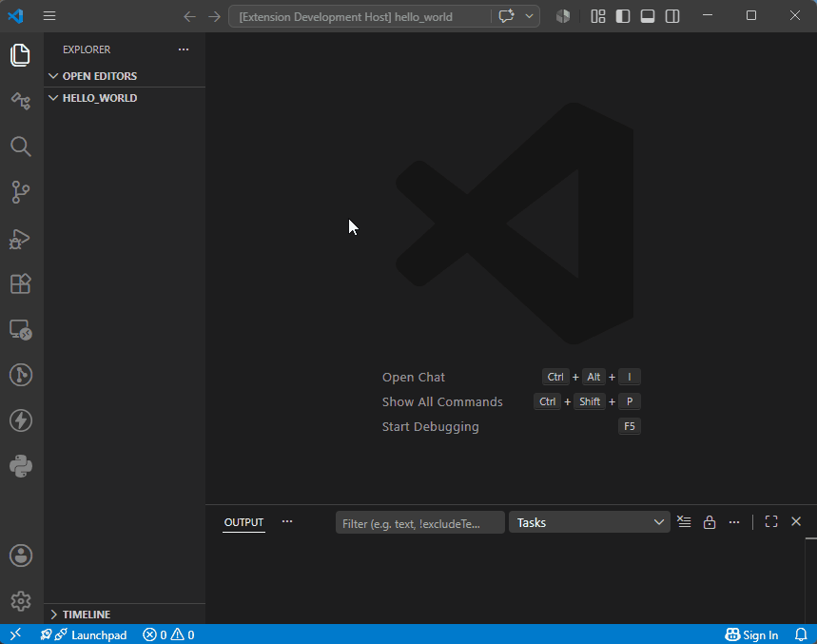Viewport: 817px width, 644px height.
Task: Open the Manage gear icon
Action: 20,601
